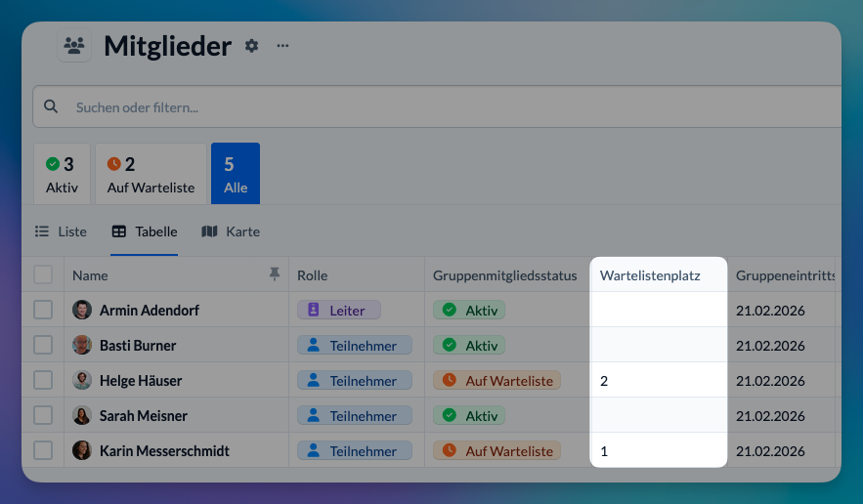Click Armin Adendorf's Aktiv status badge
Screen dimensions: 863x504
pos(469,310)
